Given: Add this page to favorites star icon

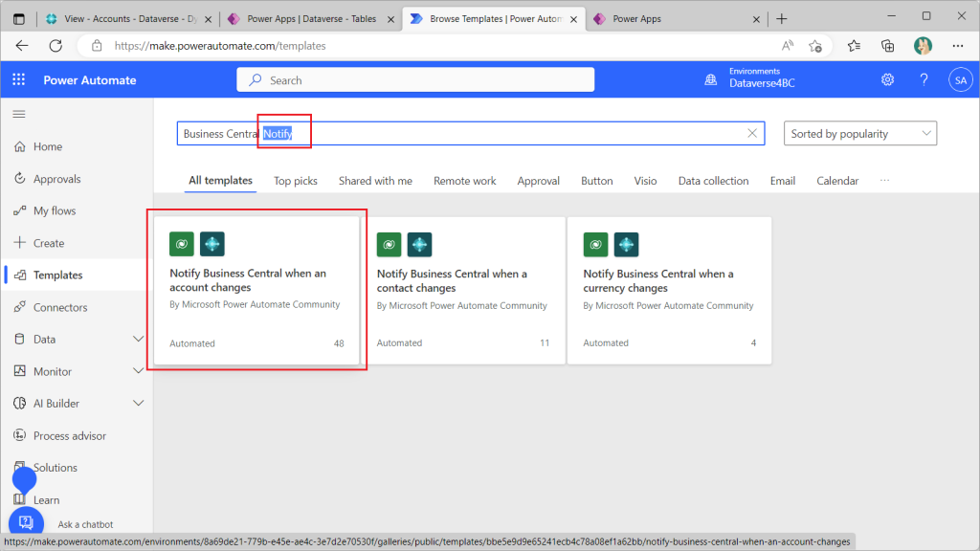Looking at the screenshot, I should coord(815,46).
